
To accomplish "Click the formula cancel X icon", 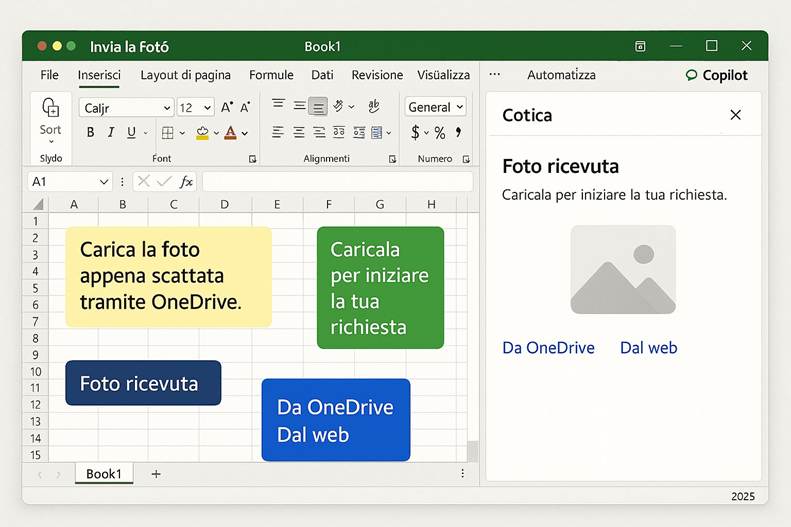I will point(144,181).
